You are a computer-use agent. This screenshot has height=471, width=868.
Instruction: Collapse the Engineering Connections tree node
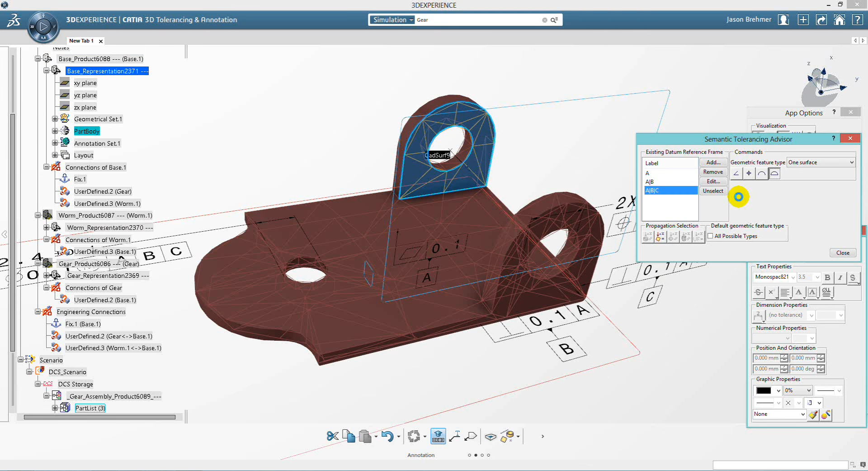tap(38, 312)
